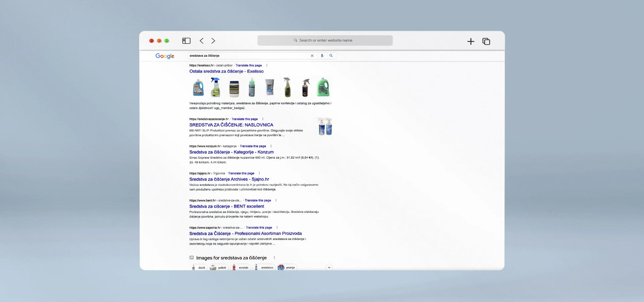Start voice search with microphone icon
Image resolution: width=644 pixels, height=302 pixels.
pos(322,56)
